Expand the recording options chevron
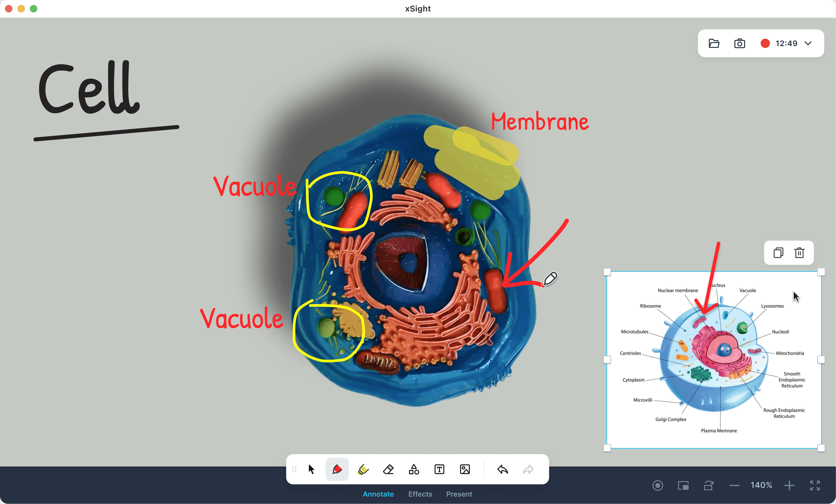This screenshot has height=504, width=836. click(808, 43)
